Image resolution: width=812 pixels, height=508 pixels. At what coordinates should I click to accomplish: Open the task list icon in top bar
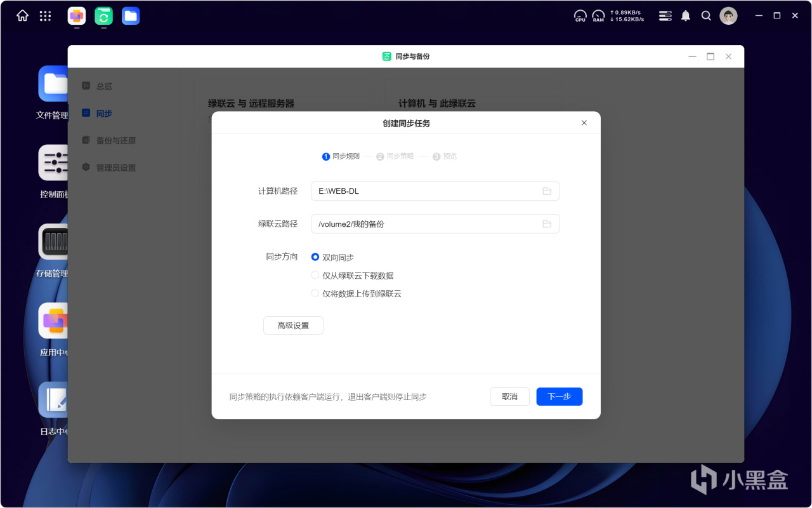(665, 16)
